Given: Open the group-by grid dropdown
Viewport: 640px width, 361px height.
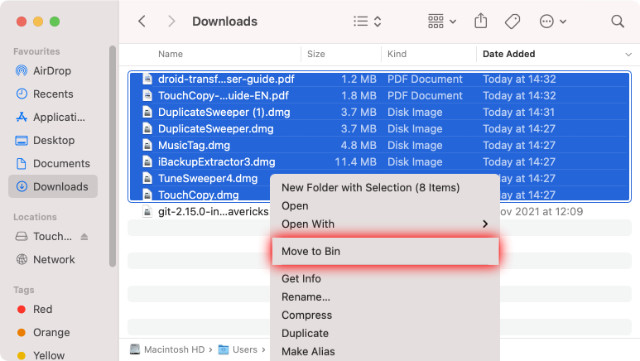Looking at the screenshot, I should click(x=442, y=21).
